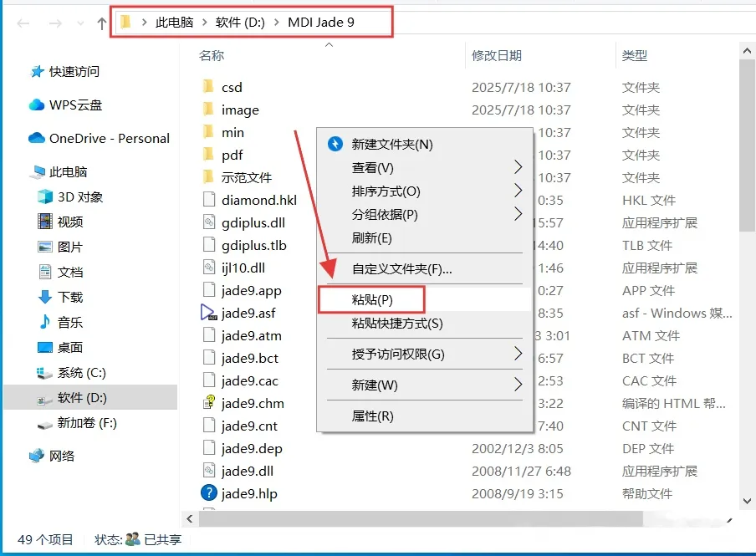
Task: Open the 授予访问权限(G) submenu
Action: point(425,354)
